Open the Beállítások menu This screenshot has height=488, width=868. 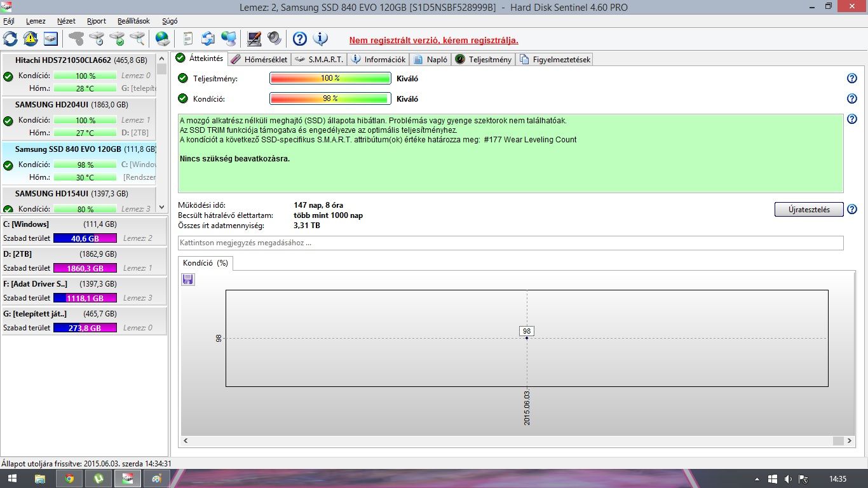click(x=133, y=21)
